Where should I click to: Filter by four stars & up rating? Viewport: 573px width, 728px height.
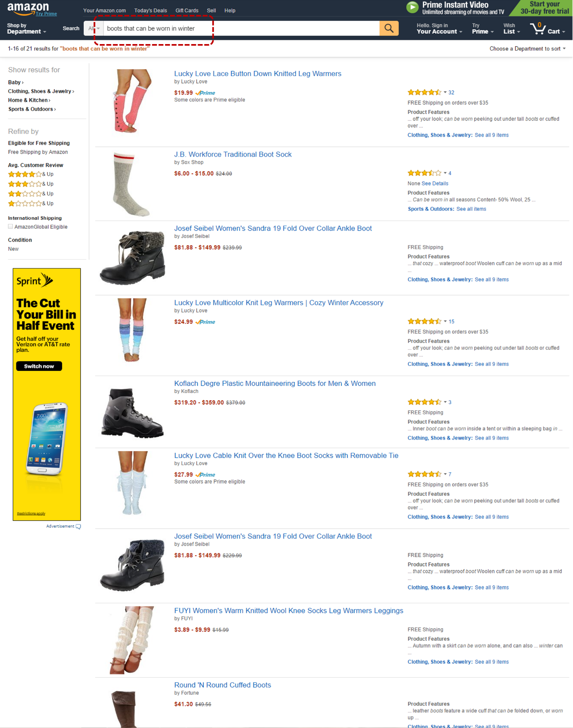(31, 174)
